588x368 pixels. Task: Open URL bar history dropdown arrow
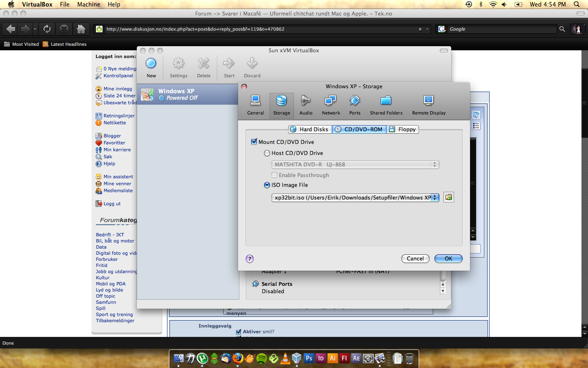pyautogui.click(x=428, y=29)
